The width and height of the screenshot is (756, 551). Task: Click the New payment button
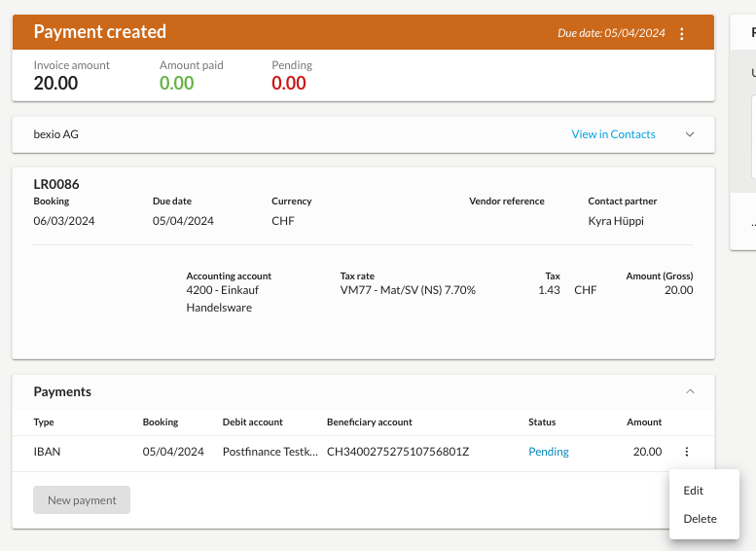pyautogui.click(x=82, y=499)
